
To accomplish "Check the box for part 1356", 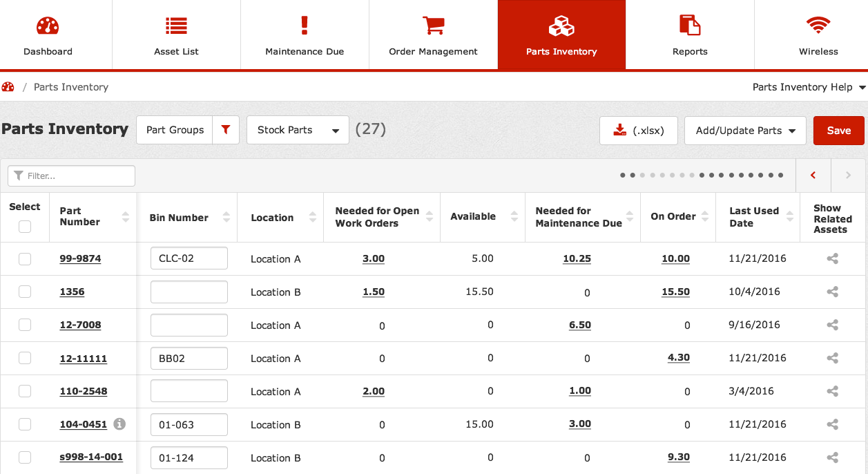I will click(x=25, y=292).
